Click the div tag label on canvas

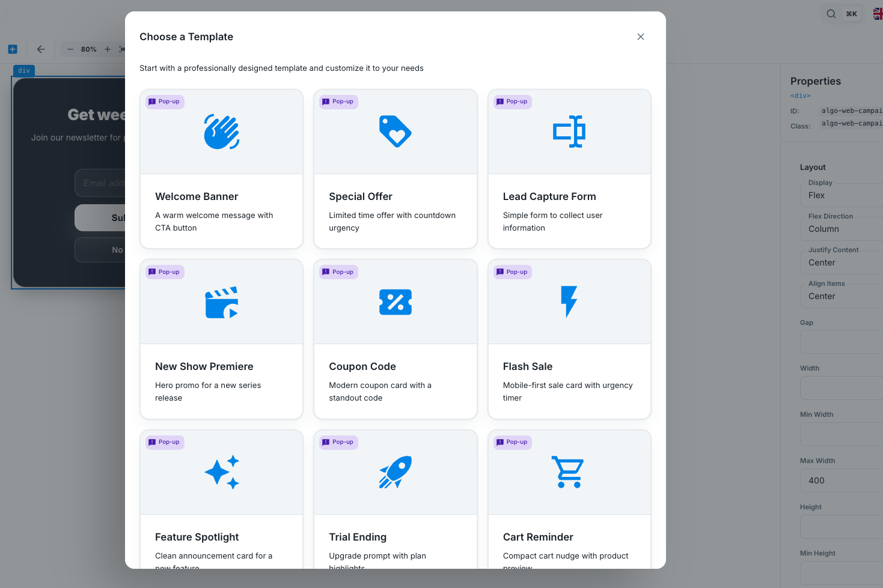[24, 71]
